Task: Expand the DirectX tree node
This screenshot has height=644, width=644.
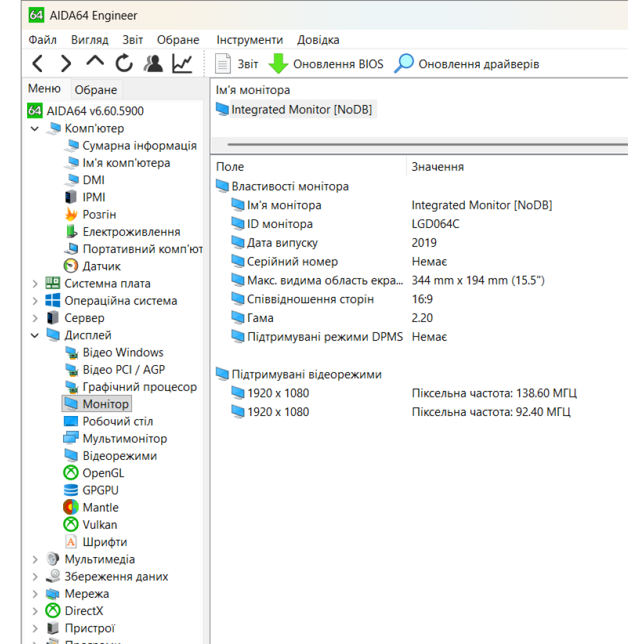Action: [x=33, y=611]
